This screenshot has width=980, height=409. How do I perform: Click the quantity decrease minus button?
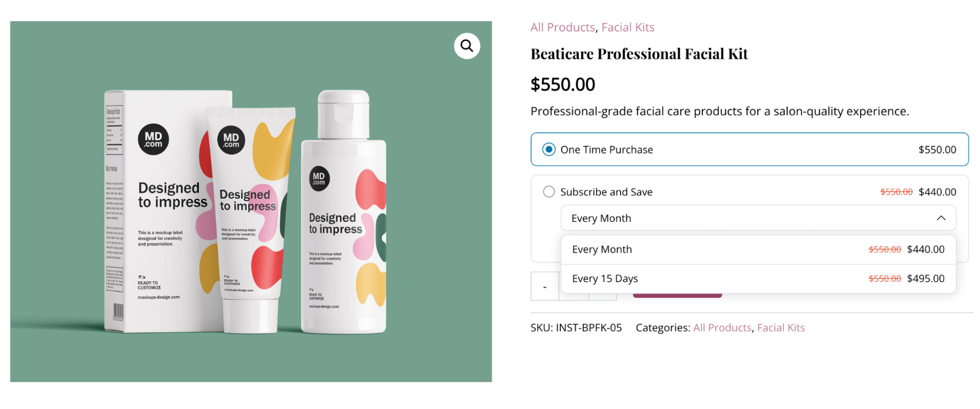click(545, 287)
